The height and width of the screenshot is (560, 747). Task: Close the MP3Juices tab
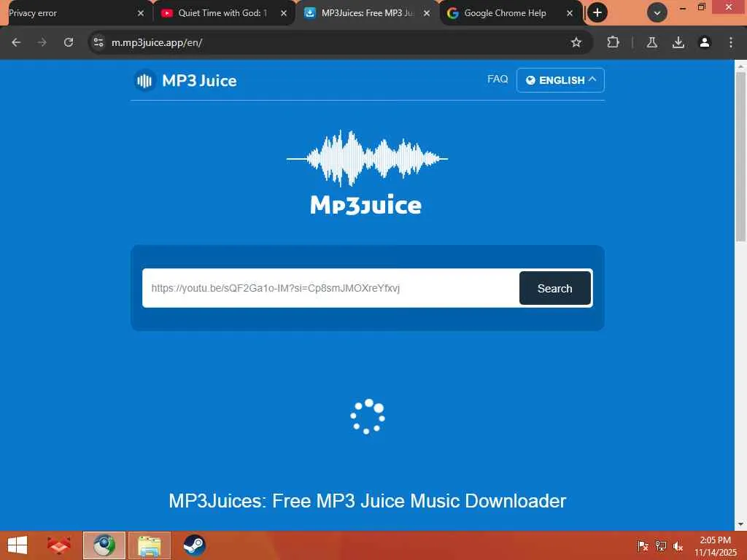(x=427, y=13)
